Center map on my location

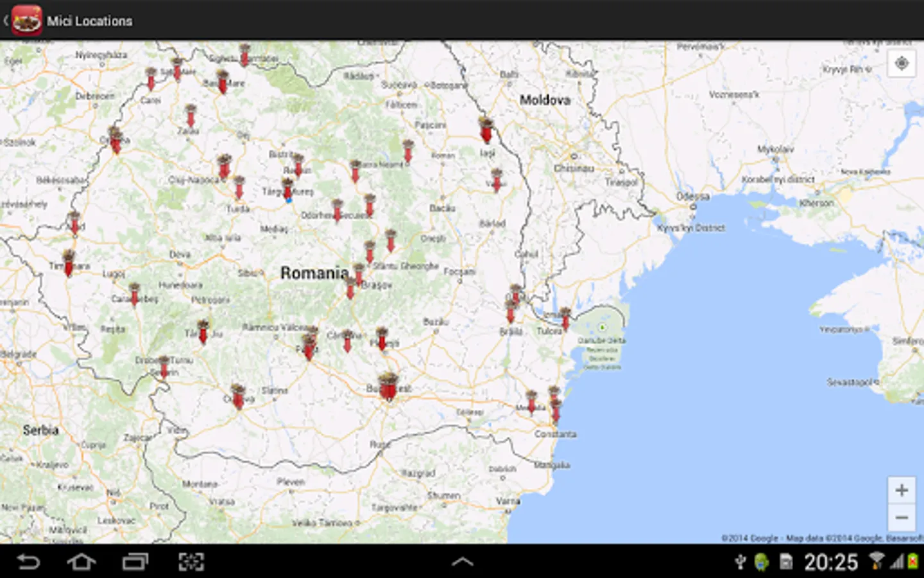coord(902,63)
